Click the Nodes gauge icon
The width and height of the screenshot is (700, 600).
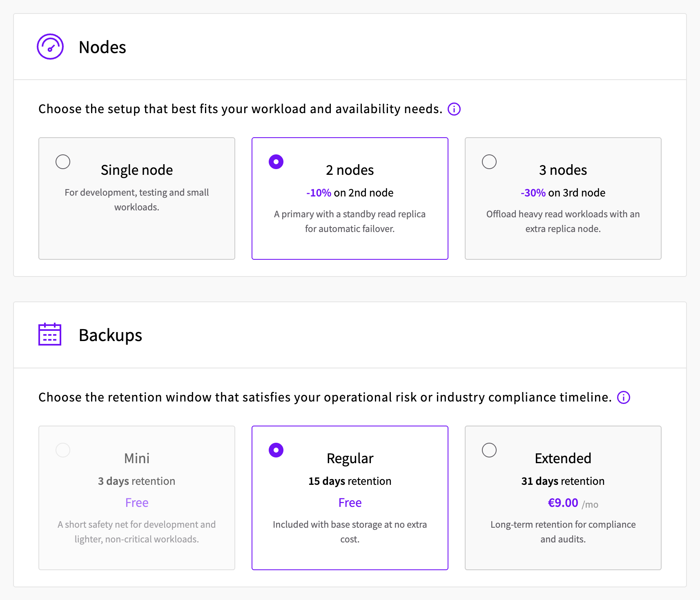[x=50, y=47]
